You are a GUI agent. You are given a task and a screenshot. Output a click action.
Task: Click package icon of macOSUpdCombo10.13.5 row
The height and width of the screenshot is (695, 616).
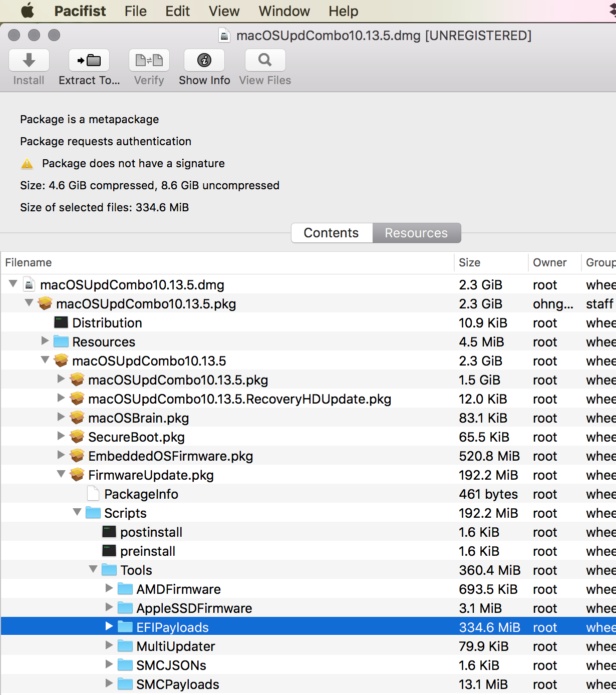pos(61,361)
